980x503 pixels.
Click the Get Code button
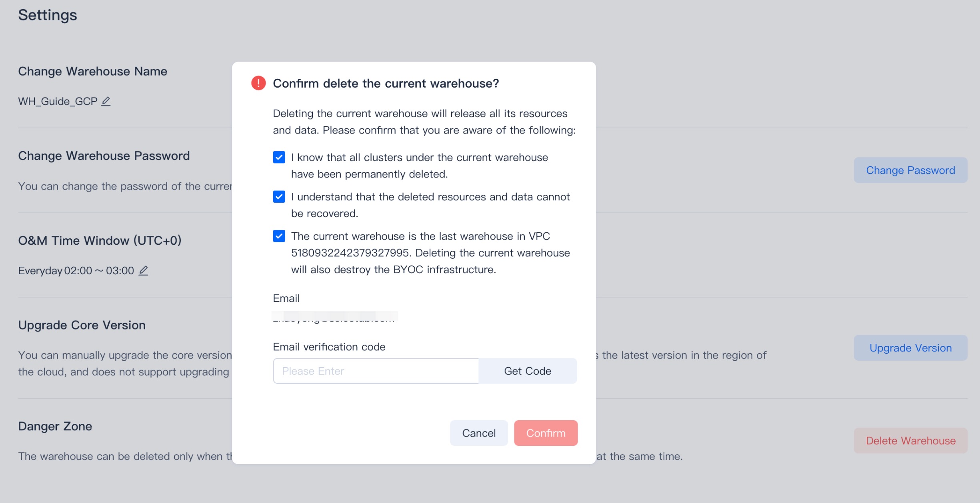pyautogui.click(x=527, y=371)
